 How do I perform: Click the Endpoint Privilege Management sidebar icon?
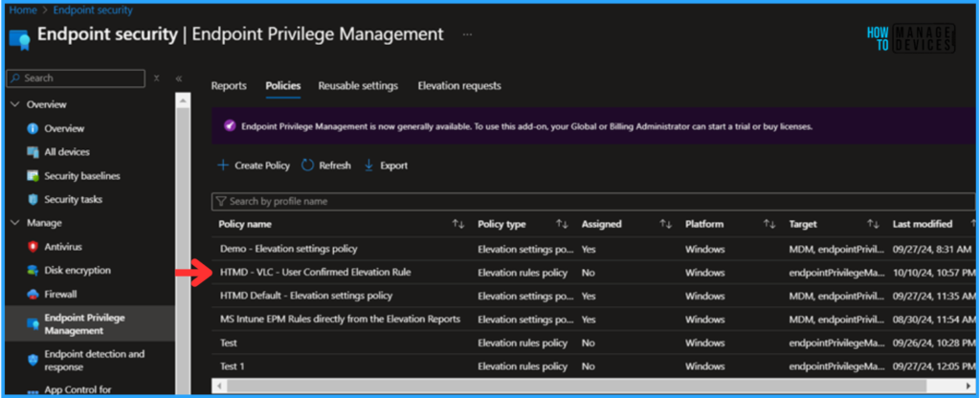(33, 323)
